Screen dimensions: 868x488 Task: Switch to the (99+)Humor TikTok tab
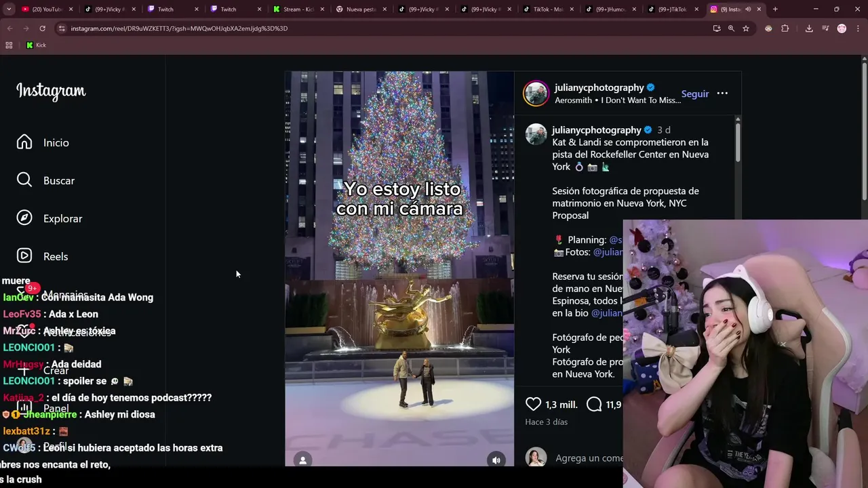[610, 9]
